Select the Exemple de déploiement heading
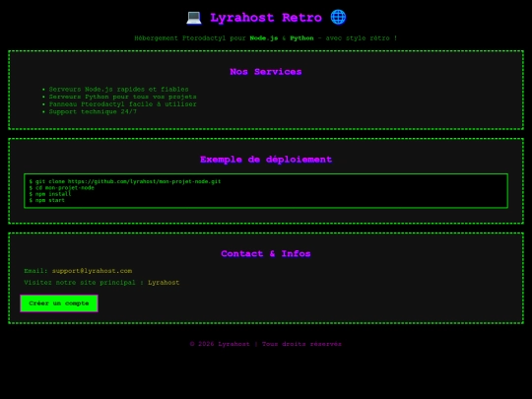The width and height of the screenshot is (532, 399). tap(266, 160)
